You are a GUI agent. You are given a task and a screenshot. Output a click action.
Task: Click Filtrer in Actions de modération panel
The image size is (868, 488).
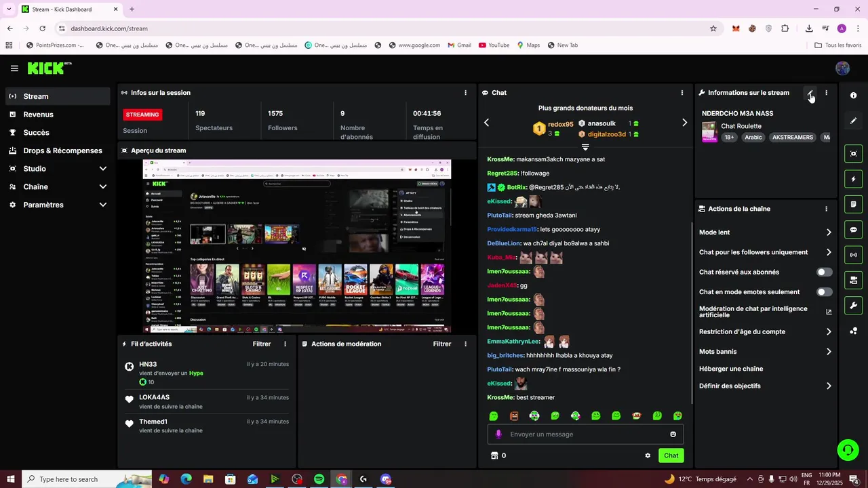[x=442, y=344]
